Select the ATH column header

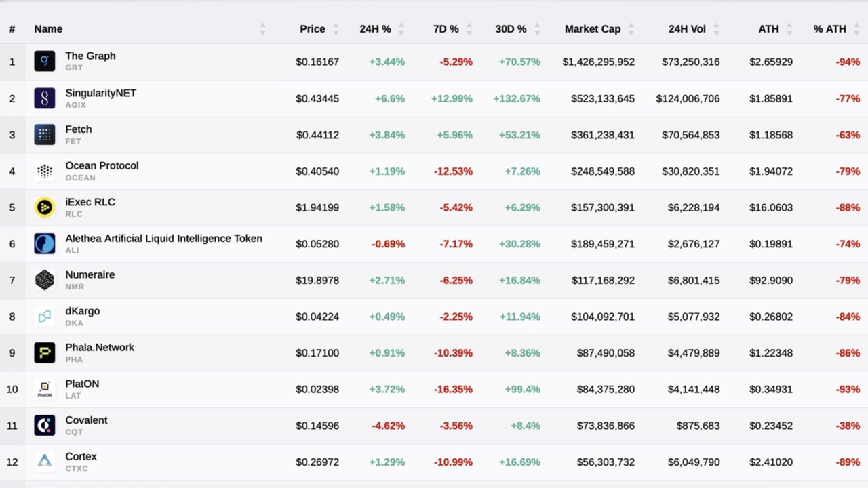(768, 29)
